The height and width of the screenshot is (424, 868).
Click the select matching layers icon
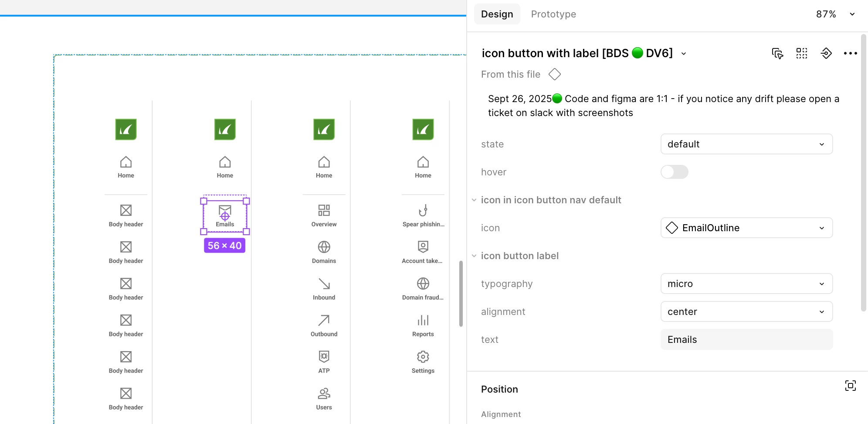(777, 53)
